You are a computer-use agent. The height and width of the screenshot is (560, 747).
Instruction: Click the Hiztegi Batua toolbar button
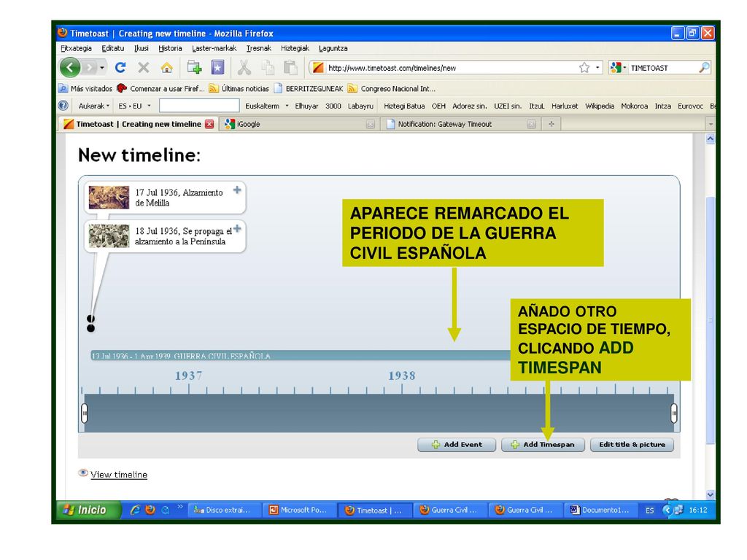pos(404,106)
